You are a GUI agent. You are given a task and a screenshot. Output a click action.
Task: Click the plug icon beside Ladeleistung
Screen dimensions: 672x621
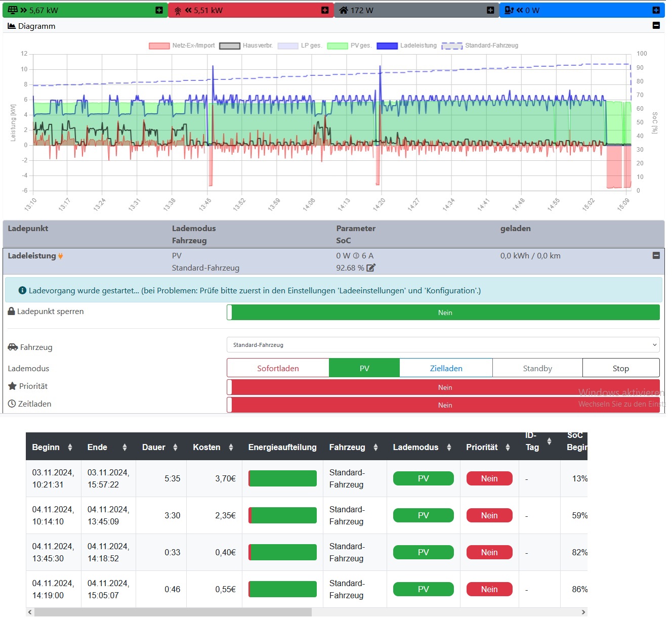click(61, 256)
